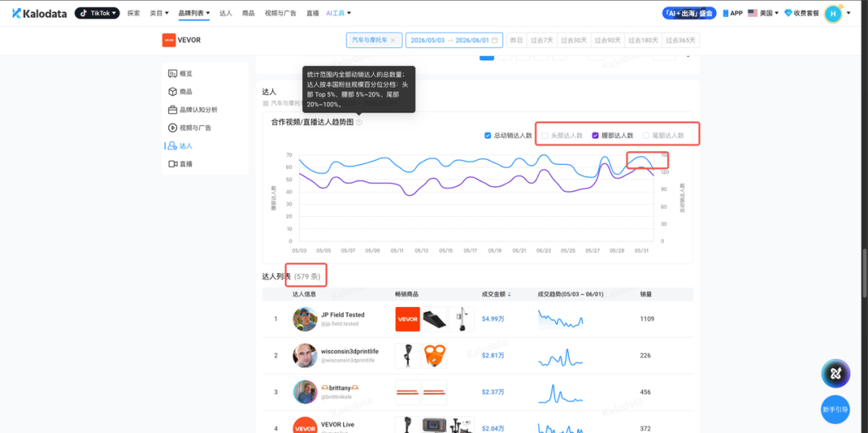Viewport: 868px width, 433px height.
Task: Open the TikTok platform selector
Action: pos(97,13)
